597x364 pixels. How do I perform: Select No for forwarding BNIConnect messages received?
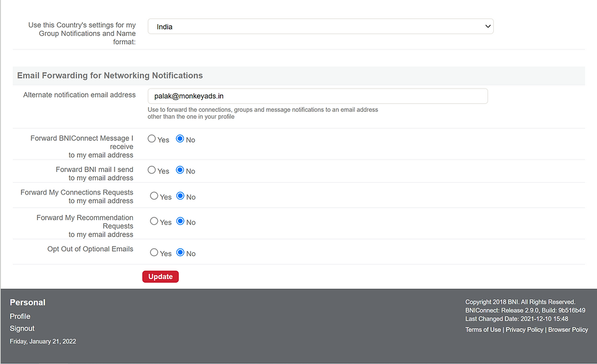(x=180, y=139)
